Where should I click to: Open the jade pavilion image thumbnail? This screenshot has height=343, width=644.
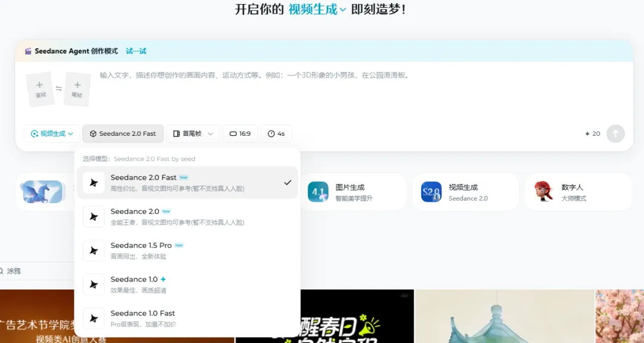[x=505, y=316]
